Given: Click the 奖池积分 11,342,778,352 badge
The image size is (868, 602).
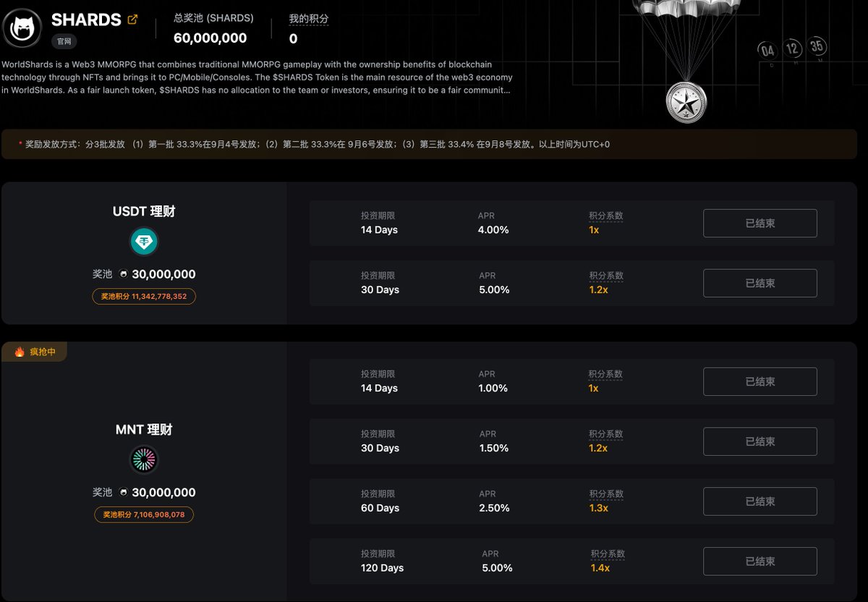Looking at the screenshot, I should [x=144, y=297].
